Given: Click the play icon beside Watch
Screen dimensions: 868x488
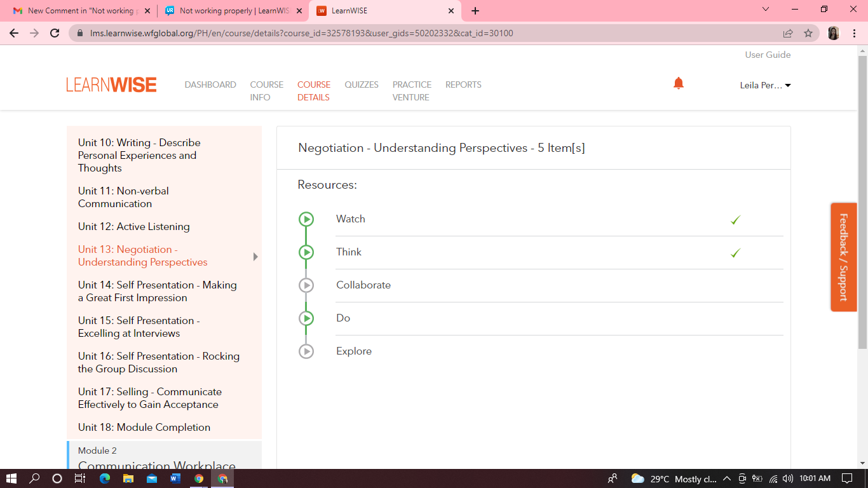Looking at the screenshot, I should pyautogui.click(x=306, y=219).
